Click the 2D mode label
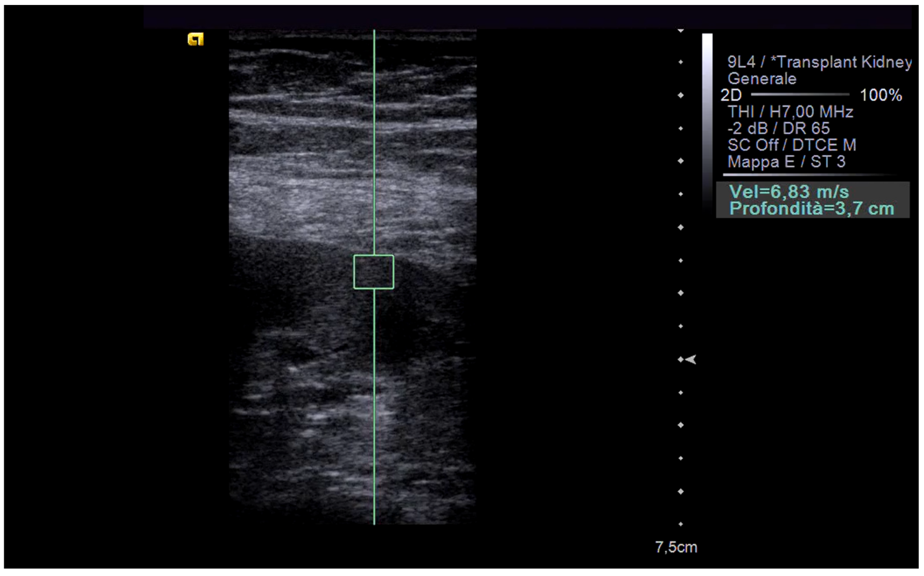Viewport: 924px width, 576px height. (730, 95)
